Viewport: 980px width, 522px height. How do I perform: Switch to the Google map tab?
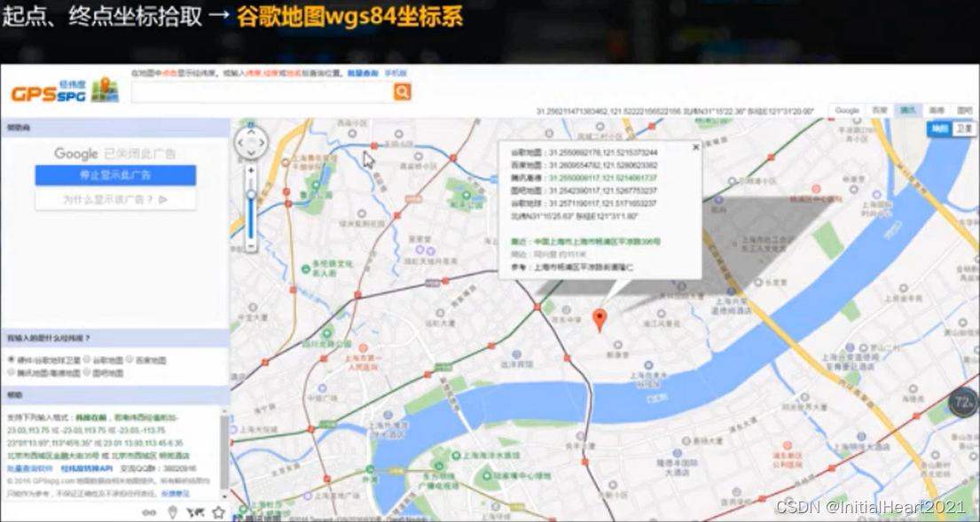tap(847, 111)
